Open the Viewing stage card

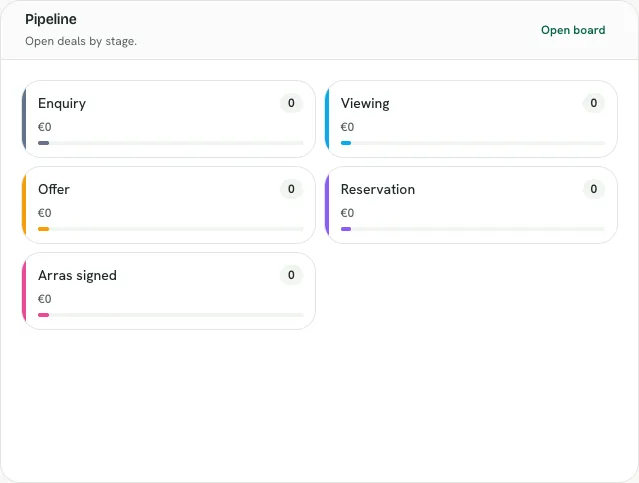[x=471, y=119]
